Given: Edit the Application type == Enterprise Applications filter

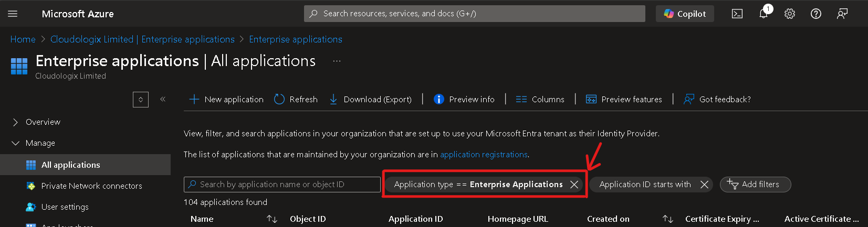Looking at the screenshot, I should [478, 185].
